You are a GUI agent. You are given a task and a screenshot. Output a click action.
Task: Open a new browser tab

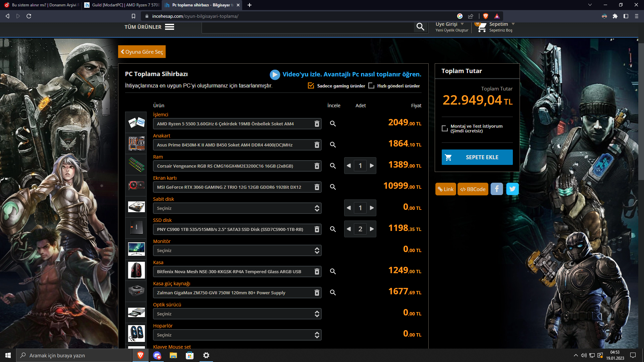[x=250, y=5]
